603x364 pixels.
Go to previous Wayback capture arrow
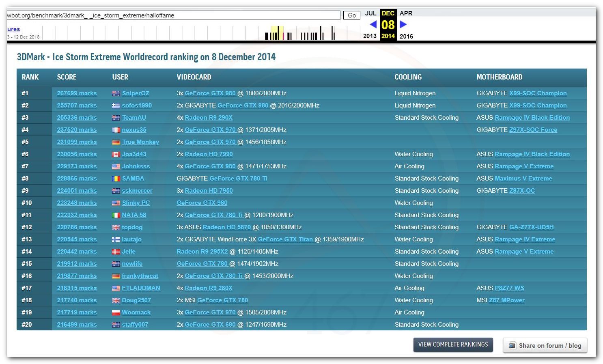pyautogui.click(x=373, y=24)
